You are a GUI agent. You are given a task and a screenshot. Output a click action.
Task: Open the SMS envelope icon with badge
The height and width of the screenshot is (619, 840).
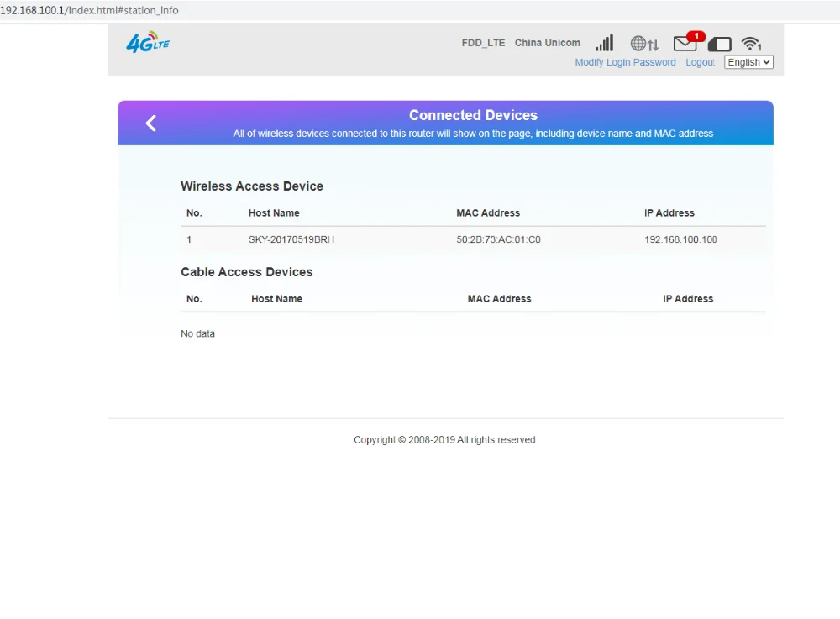coord(688,42)
